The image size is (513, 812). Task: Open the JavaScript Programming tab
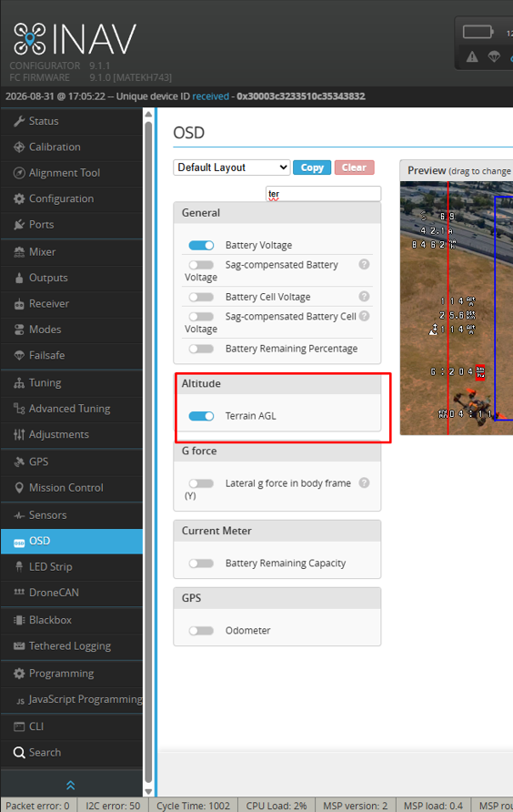coord(72,700)
